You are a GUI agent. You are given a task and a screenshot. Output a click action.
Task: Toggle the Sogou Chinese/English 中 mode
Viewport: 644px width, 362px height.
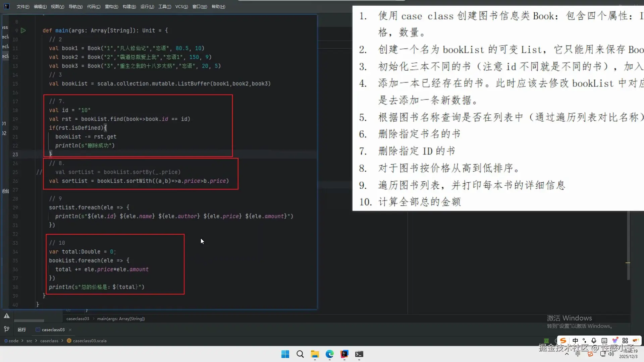575,341
